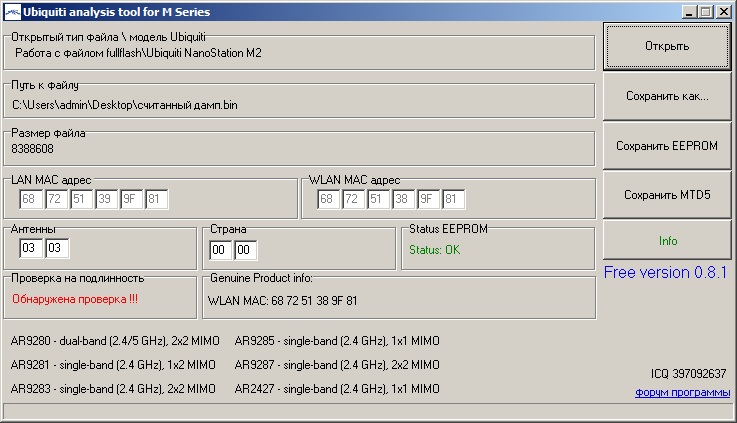737x423 pixels.
Task: Select the last LAN MAC byte field
Action: pyautogui.click(x=156, y=200)
